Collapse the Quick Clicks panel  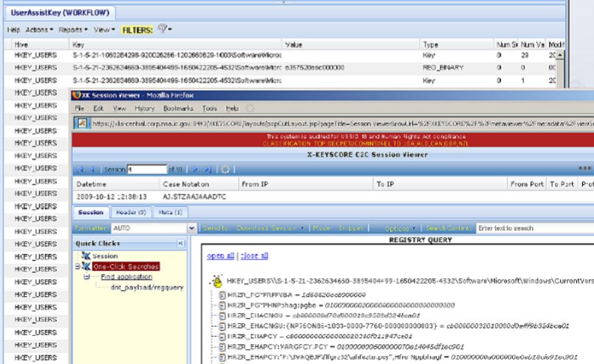click(x=181, y=243)
